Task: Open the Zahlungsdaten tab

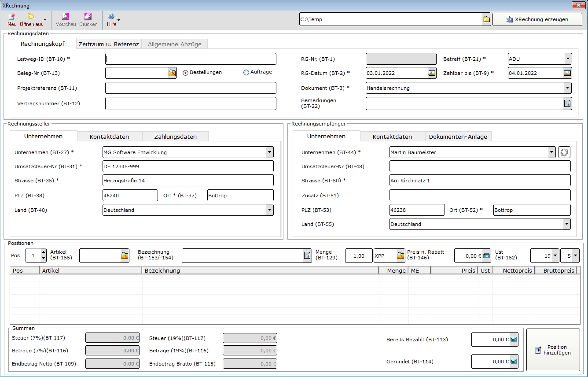Action: [x=175, y=137]
